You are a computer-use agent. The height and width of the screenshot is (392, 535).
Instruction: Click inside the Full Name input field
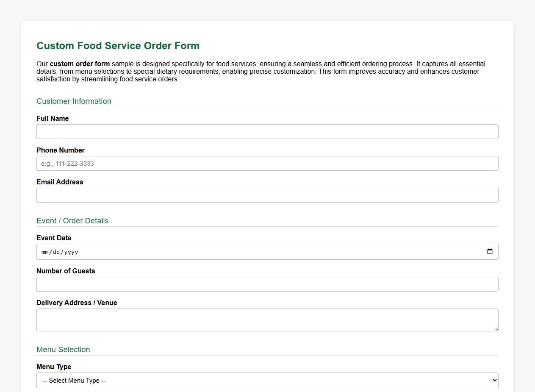point(267,131)
